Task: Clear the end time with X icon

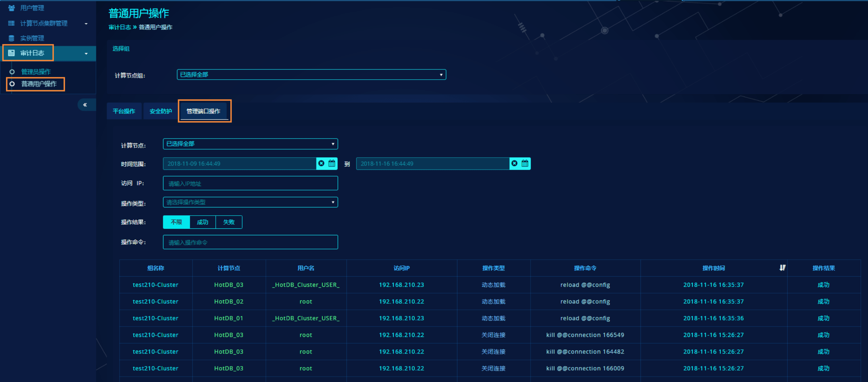Action: pos(514,163)
